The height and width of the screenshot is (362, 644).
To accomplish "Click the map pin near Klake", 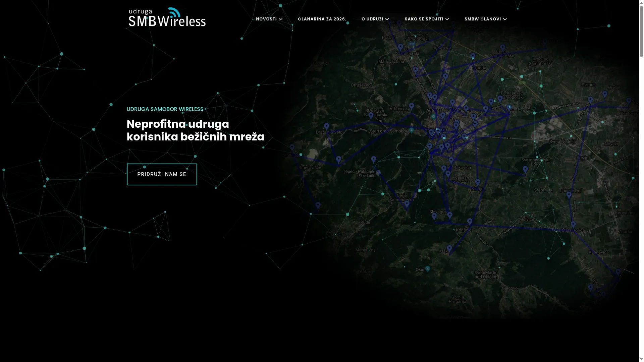I will (x=449, y=249).
